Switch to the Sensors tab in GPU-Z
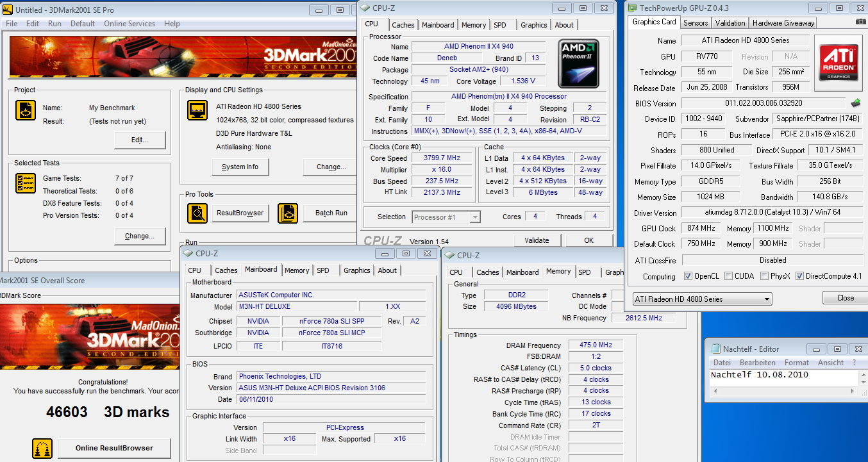Viewport: 868px width, 462px height. click(x=696, y=22)
